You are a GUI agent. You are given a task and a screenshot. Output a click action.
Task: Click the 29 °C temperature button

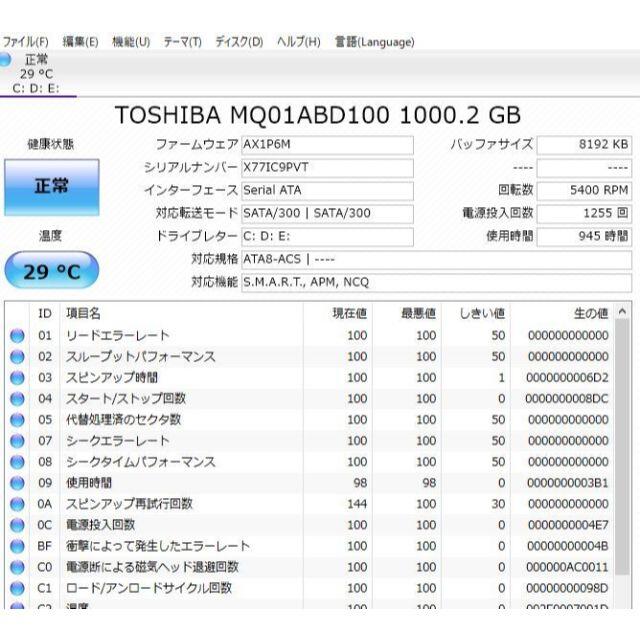(52, 271)
